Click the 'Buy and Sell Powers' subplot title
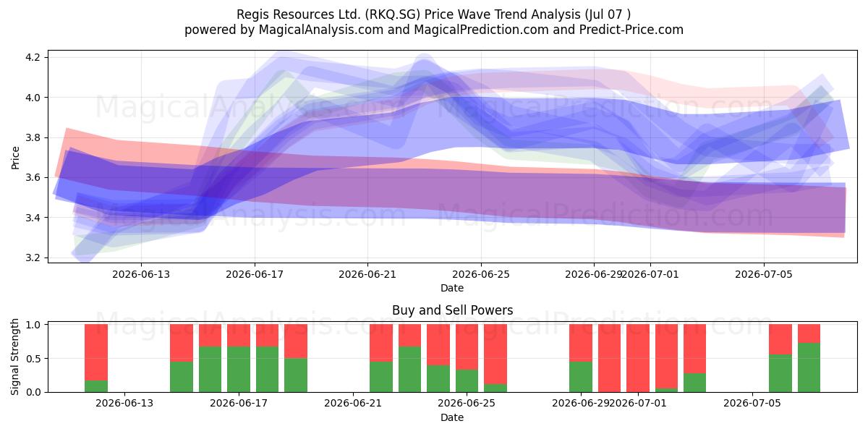The height and width of the screenshot is (434, 868). pyautogui.click(x=452, y=310)
